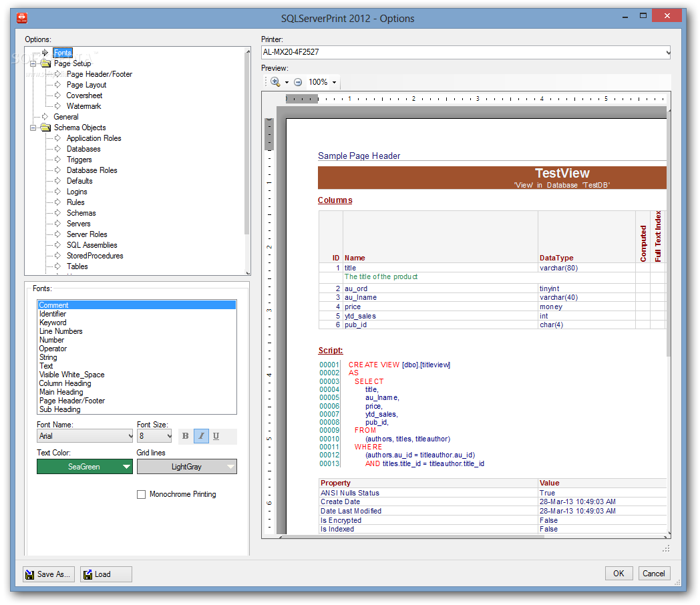Select General in options tree
This screenshot has height=605, width=700.
(x=66, y=117)
